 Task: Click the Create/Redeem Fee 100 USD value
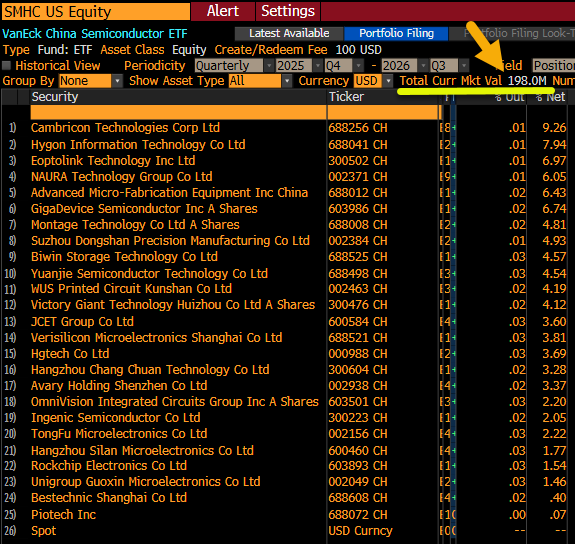358,50
